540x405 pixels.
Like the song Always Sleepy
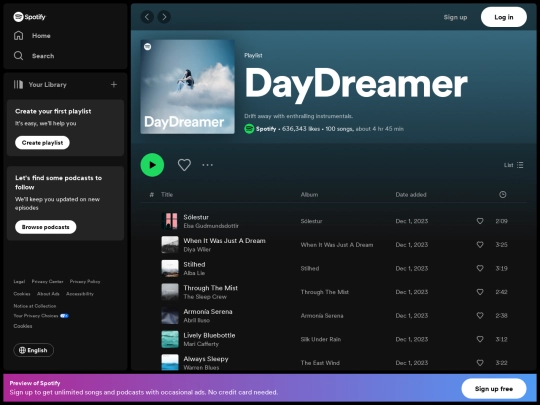point(480,363)
